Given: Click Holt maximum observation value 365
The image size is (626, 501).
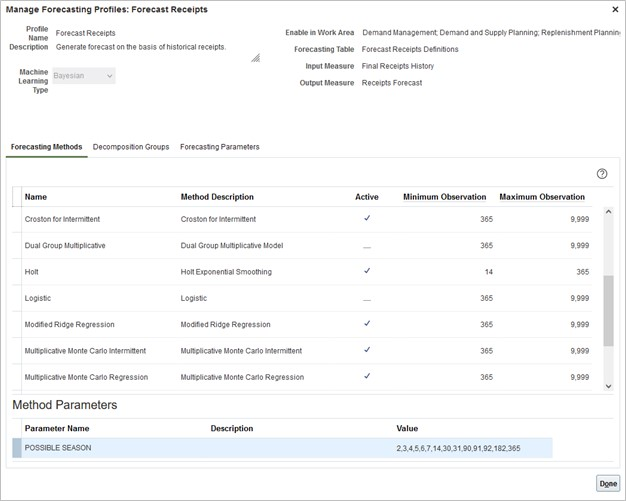Looking at the screenshot, I should click(582, 272).
